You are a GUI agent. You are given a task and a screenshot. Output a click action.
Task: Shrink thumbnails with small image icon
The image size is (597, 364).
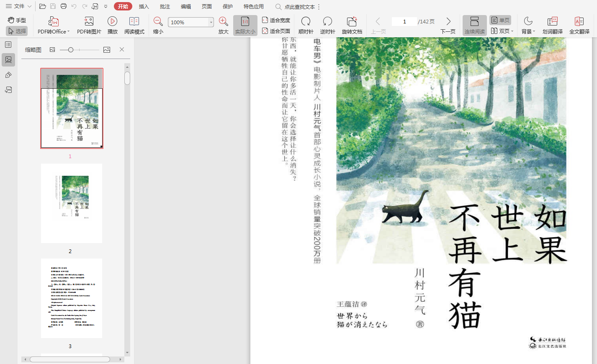pyautogui.click(x=52, y=49)
